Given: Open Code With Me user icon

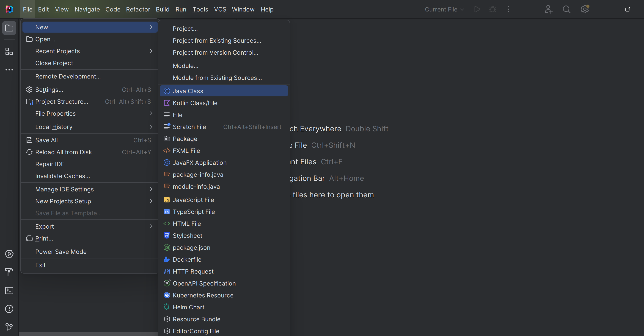Looking at the screenshot, I should coord(548,9).
